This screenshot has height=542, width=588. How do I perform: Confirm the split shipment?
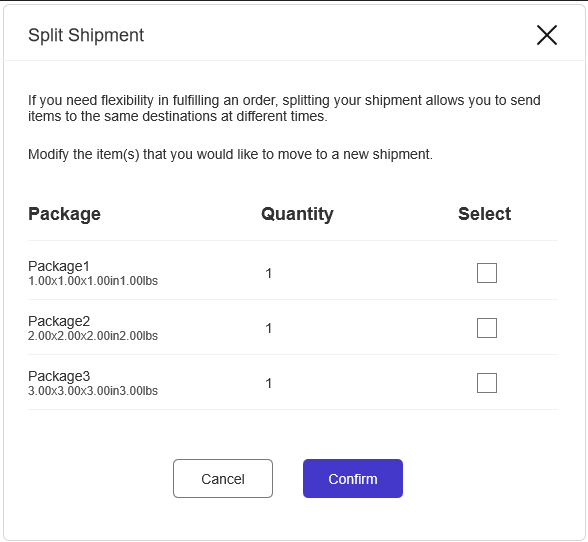click(x=353, y=479)
